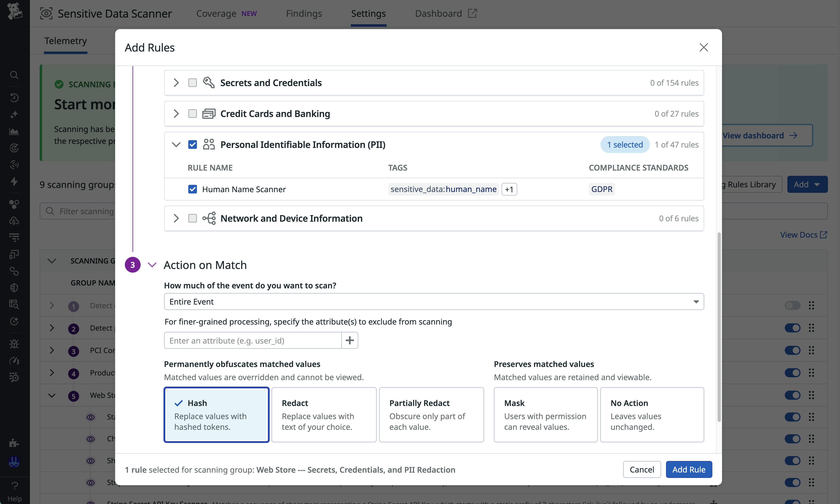Open search from the left sidebar

14,75
